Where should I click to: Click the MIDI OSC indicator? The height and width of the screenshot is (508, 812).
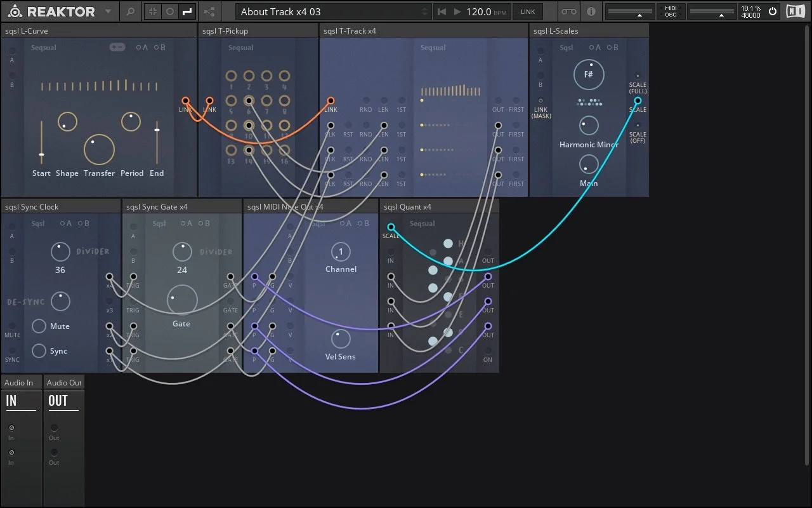[671, 11]
